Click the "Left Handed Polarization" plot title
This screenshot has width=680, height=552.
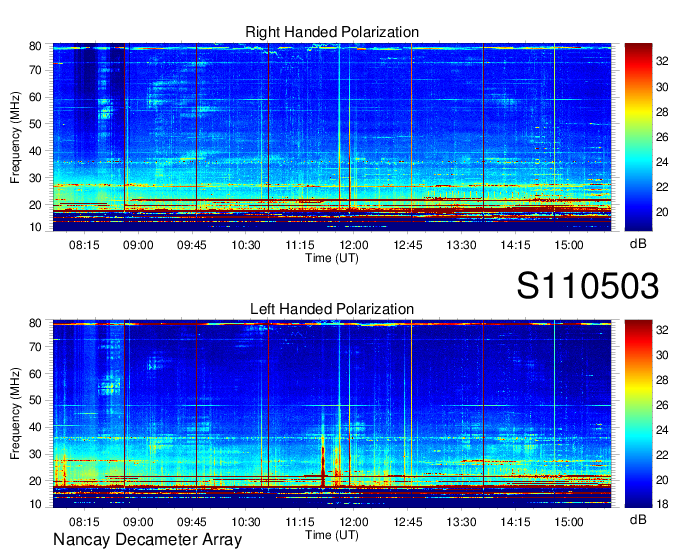tap(332, 309)
